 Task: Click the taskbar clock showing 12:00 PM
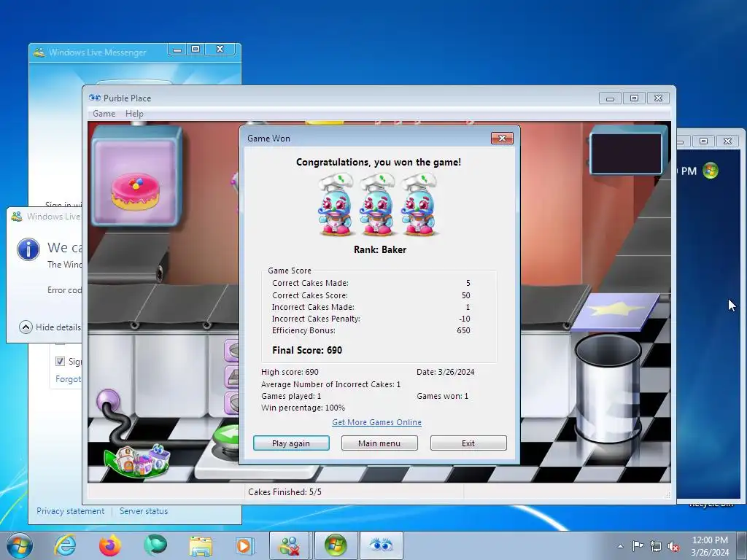pyautogui.click(x=710, y=545)
